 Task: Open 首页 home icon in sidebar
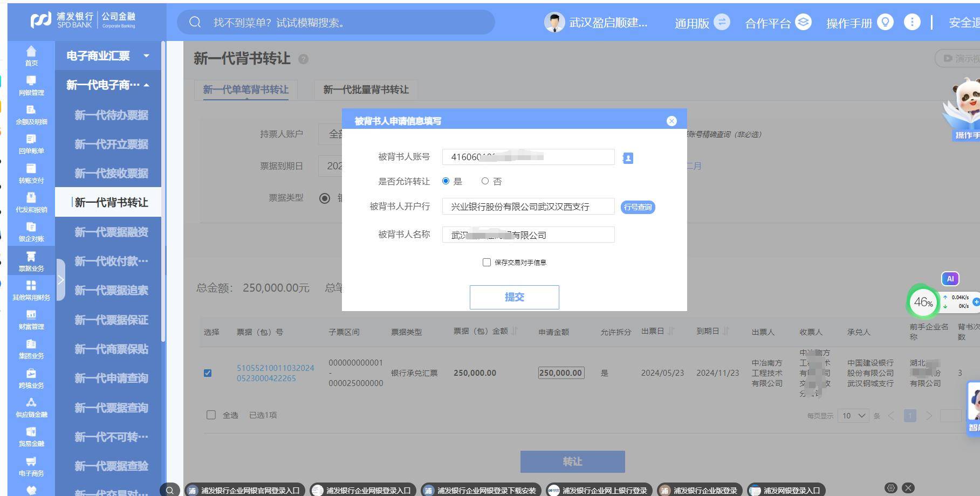31,56
